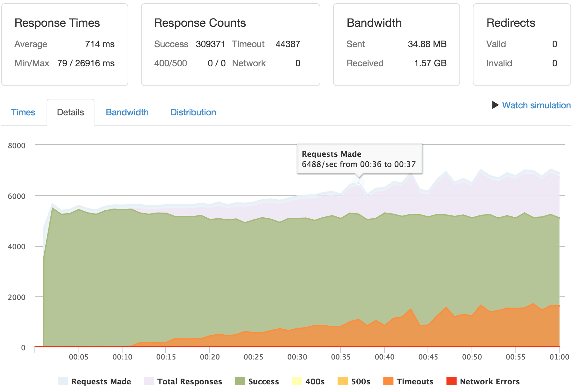Viewport: 573px width, 392px height.
Task: Switch to the Times tab
Action: [x=23, y=112]
